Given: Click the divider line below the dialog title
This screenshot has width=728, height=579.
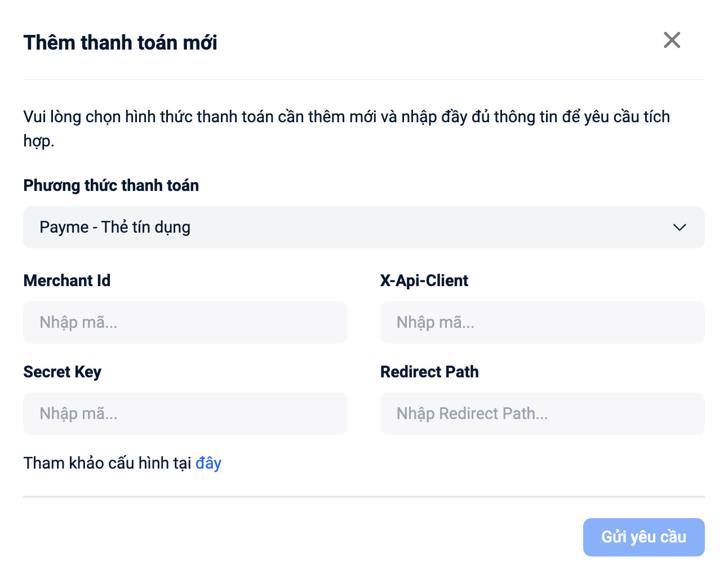Looking at the screenshot, I should [x=364, y=80].
